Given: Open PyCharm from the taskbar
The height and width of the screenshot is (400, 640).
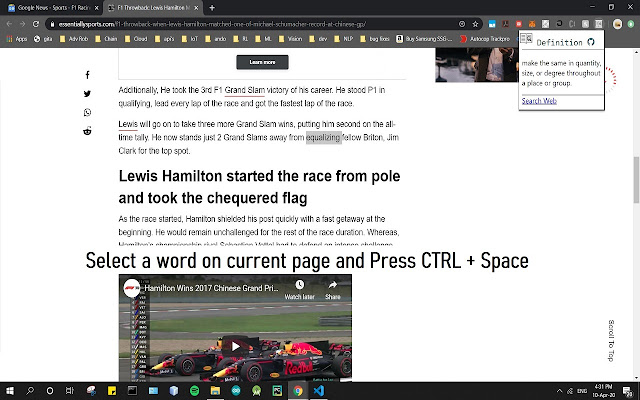Looking at the screenshot, I should click(277, 391).
